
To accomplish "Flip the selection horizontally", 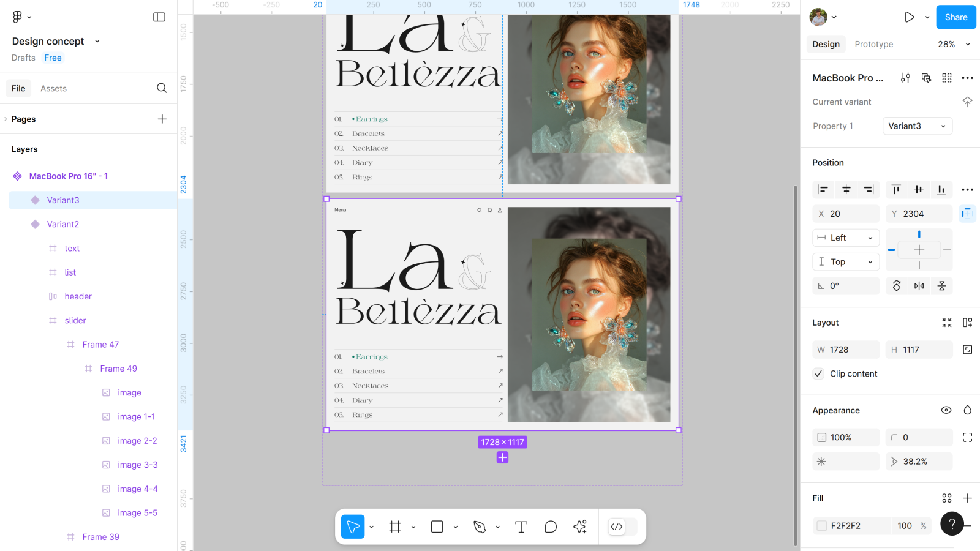I will click(x=919, y=286).
